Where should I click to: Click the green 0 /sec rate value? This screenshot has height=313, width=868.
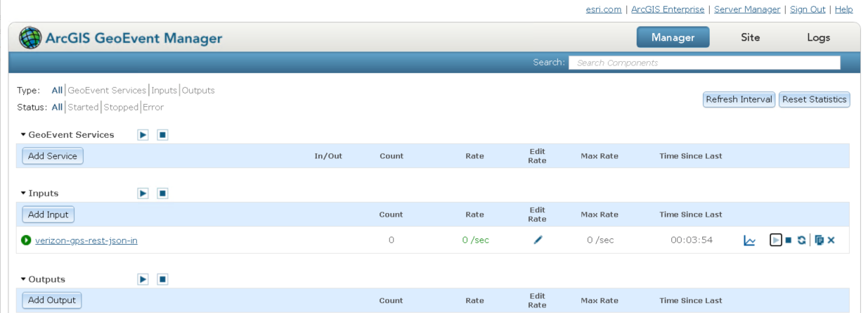[x=475, y=241]
